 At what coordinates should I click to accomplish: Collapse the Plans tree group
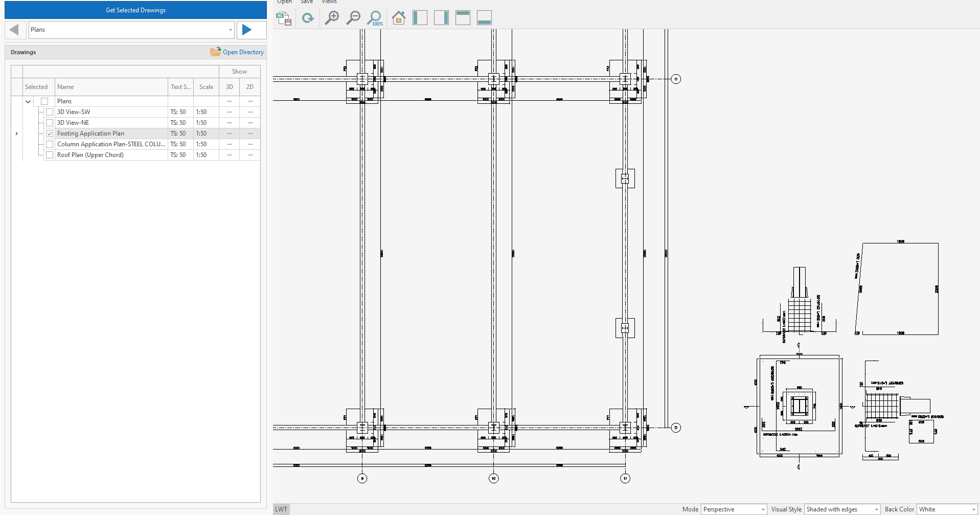[28, 101]
